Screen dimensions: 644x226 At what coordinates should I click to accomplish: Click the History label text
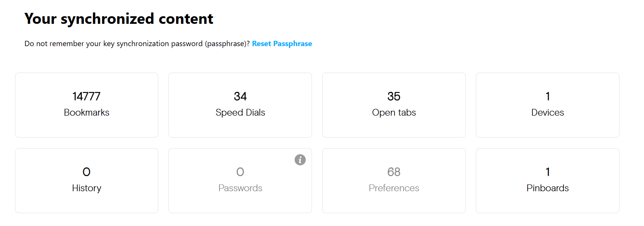pos(86,188)
